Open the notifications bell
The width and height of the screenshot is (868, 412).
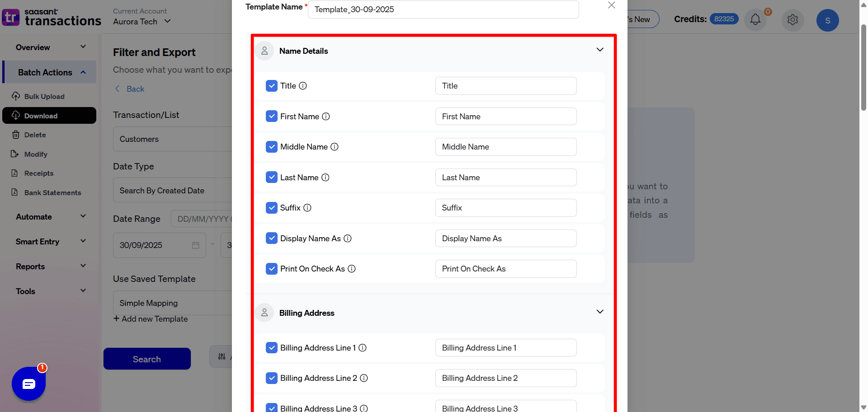755,20
